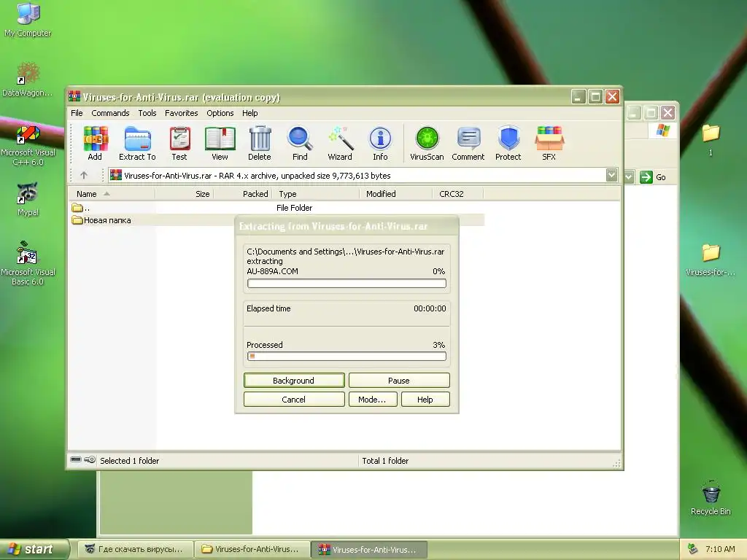Open the Recycle Bin icon
Viewport: 747px width, 560px height.
point(711,497)
